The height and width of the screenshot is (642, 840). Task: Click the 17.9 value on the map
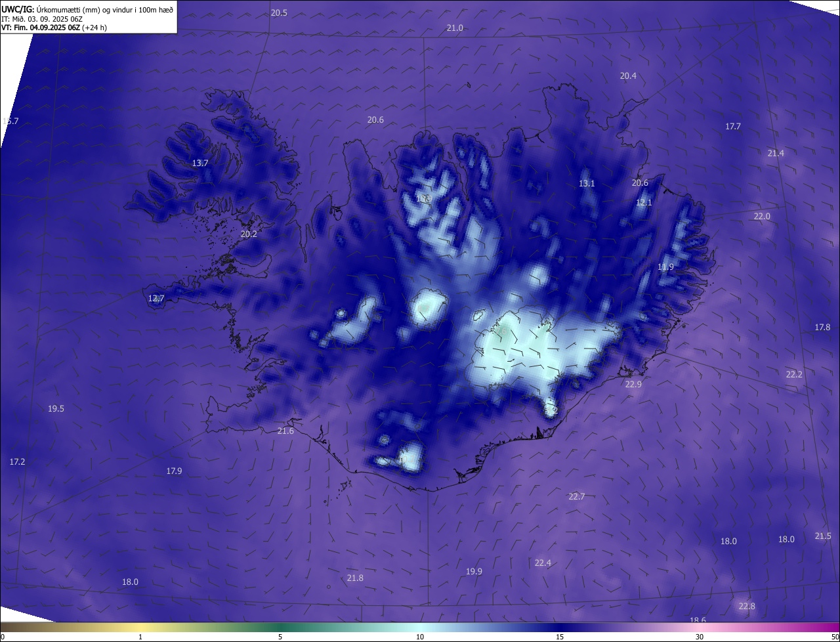point(174,471)
